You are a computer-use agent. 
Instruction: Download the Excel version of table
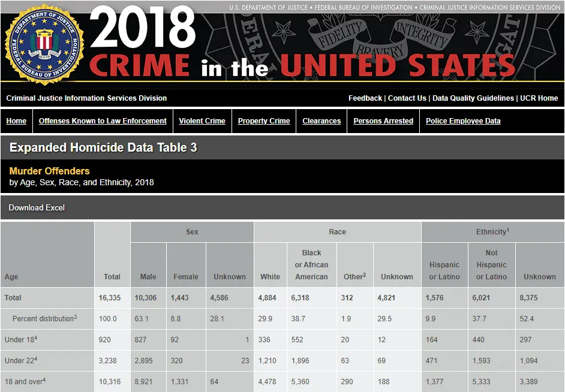click(x=37, y=208)
